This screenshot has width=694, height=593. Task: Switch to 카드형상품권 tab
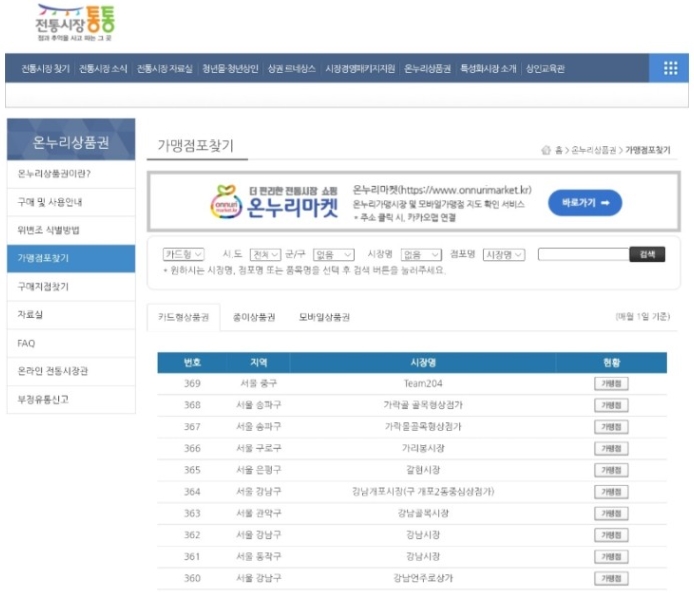click(183, 317)
